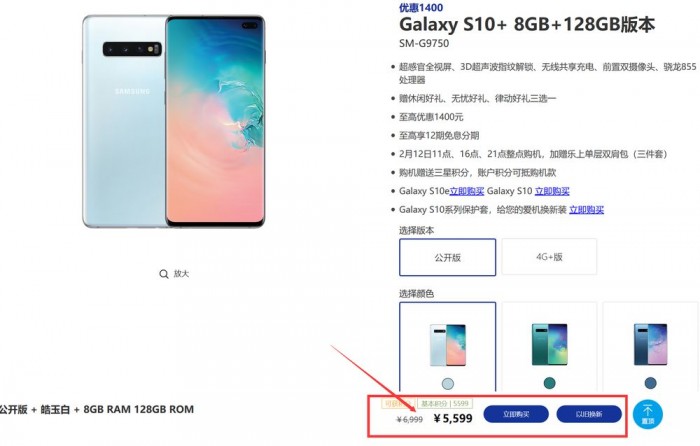Screen dimensions: 700x446
Task: Choose the white Galaxy S10+ color thumbnail
Action: coord(447,345)
